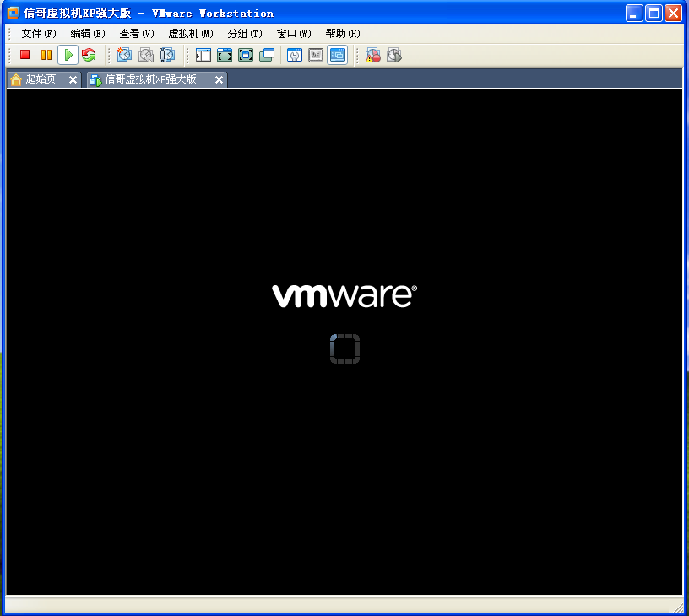689x616 pixels.
Task: Open the 文件(F) menu
Action: (x=39, y=34)
